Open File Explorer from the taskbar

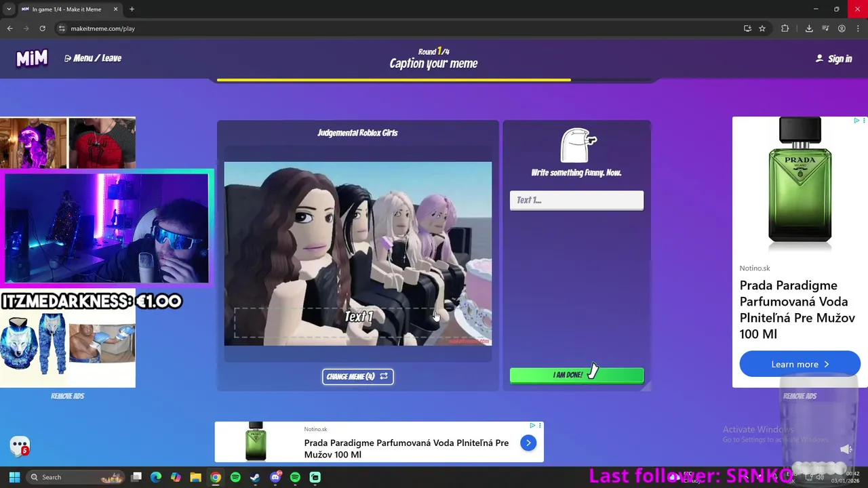(195, 477)
